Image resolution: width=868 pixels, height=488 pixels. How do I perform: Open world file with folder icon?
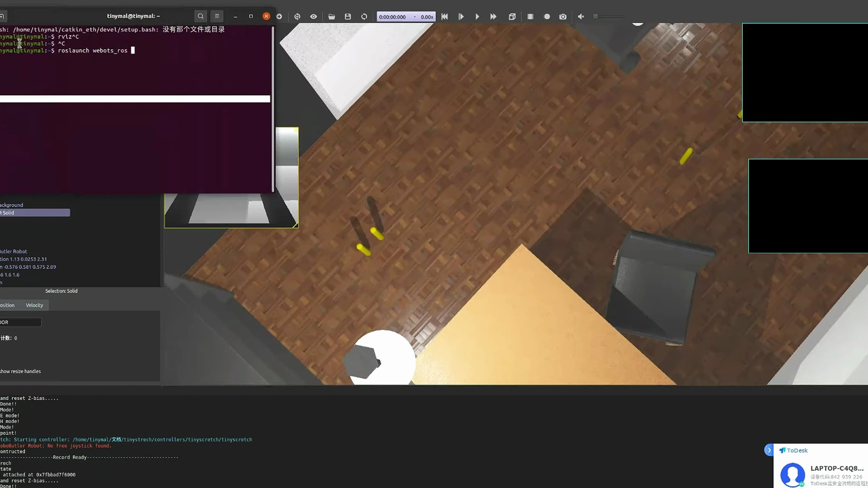(331, 17)
